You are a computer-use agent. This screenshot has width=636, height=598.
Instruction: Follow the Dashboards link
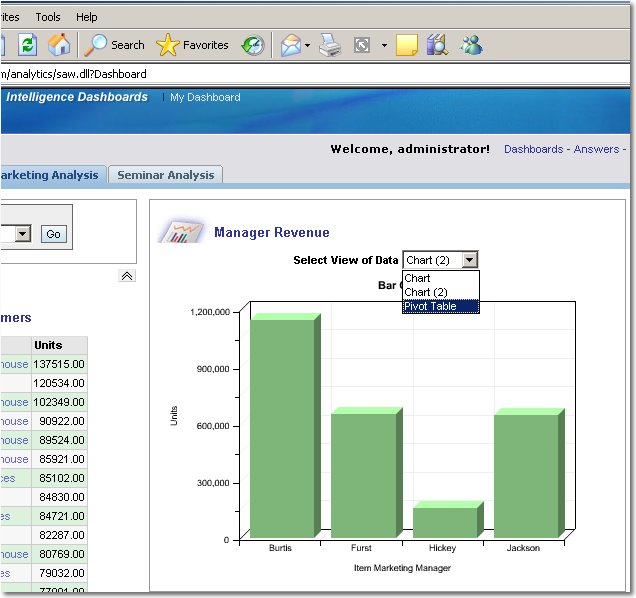533,149
